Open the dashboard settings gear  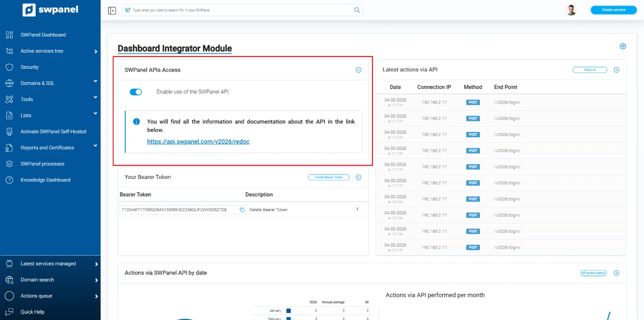click(x=623, y=46)
